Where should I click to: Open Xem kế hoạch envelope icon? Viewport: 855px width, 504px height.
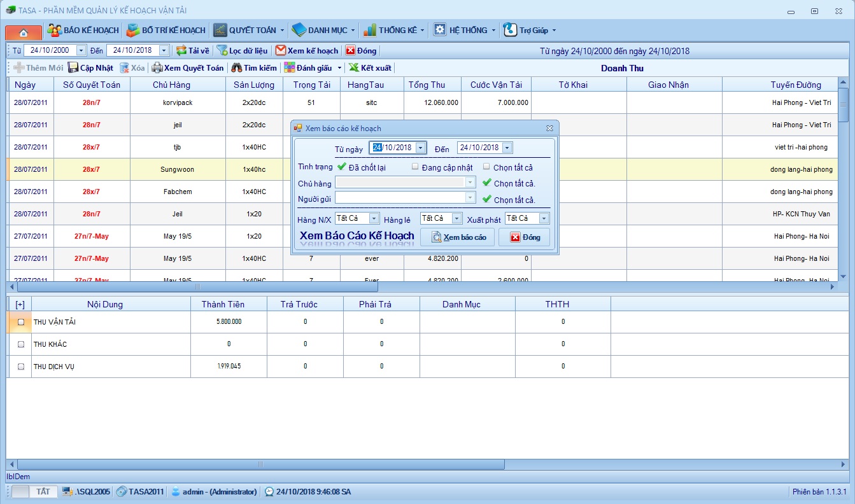pyautogui.click(x=280, y=51)
